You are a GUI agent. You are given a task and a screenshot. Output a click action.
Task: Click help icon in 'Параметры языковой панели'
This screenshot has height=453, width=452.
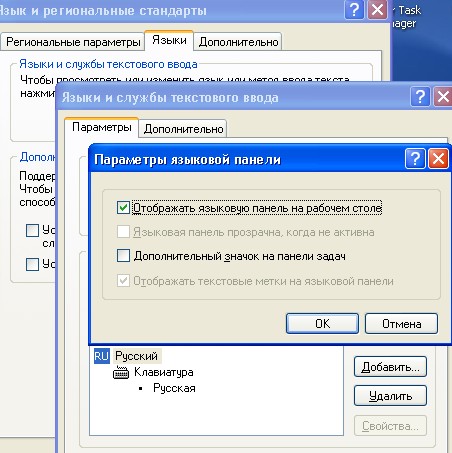(415, 159)
